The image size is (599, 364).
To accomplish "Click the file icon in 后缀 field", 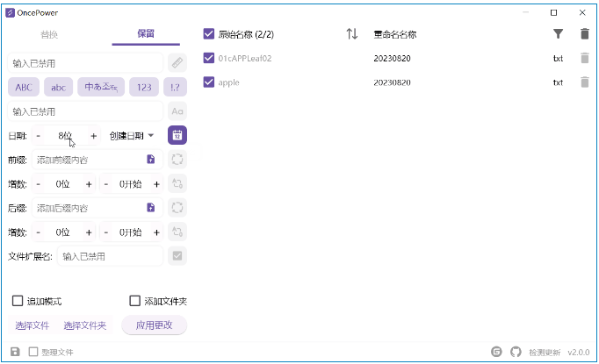I will 150,208.
